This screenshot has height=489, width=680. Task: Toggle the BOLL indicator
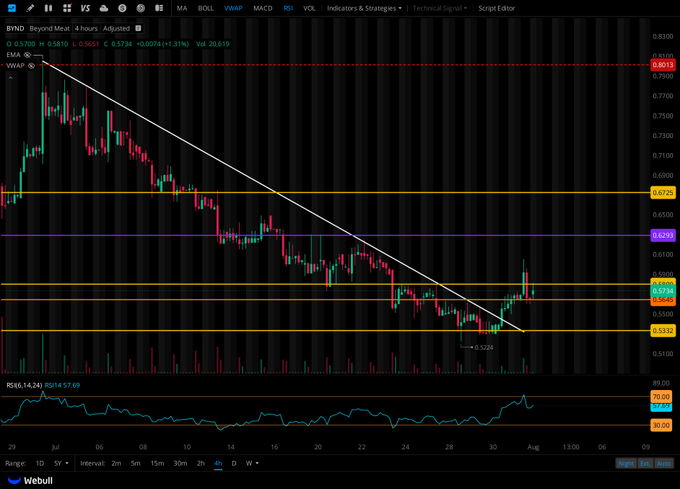[206, 8]
